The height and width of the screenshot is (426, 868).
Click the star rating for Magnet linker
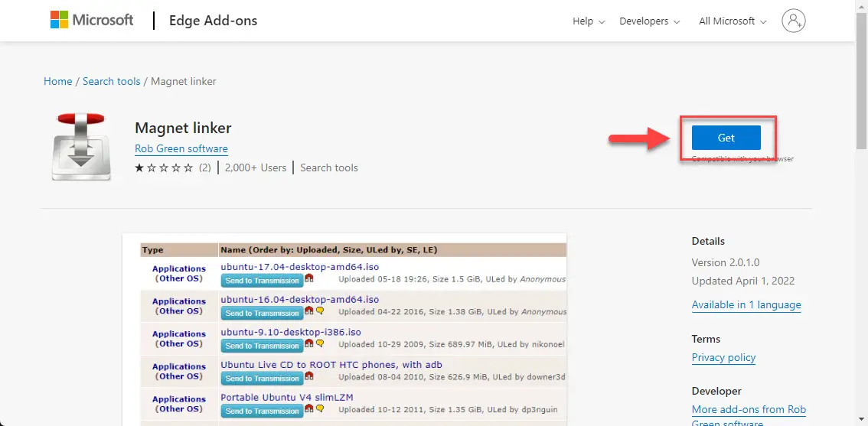[x=164, y=167]
